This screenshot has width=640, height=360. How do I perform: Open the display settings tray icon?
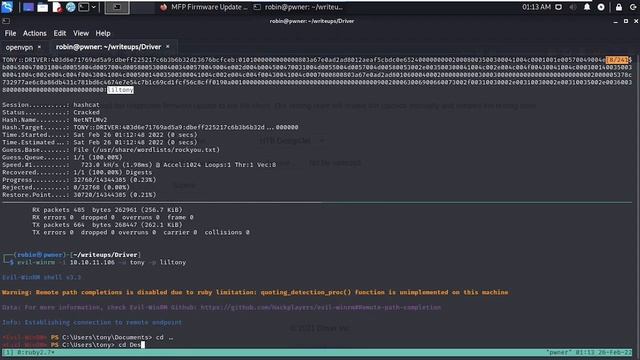click(x=558, y=7)
